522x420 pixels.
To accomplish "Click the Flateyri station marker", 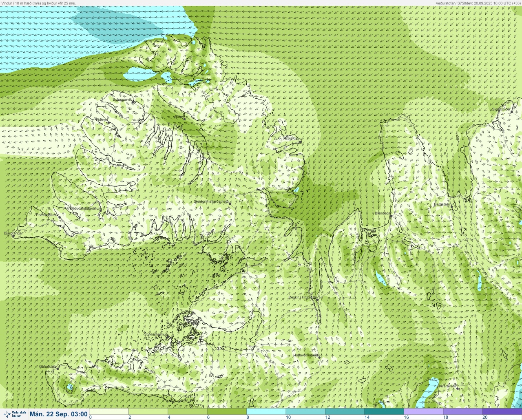I will coord(108,123).
